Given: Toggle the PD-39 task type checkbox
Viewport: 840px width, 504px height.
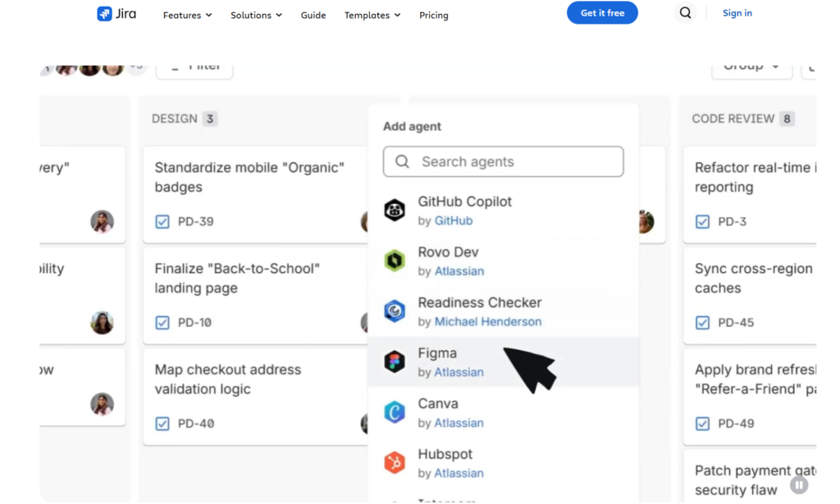Looking at the screenshot, I should pos(162,221).
